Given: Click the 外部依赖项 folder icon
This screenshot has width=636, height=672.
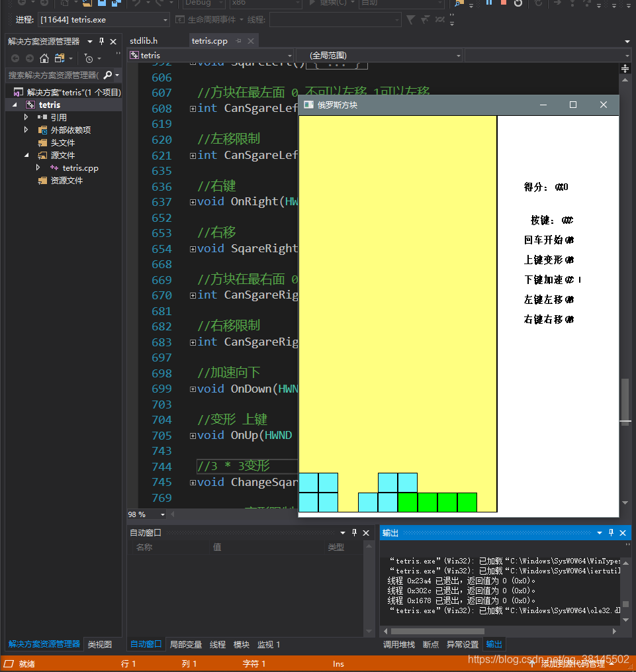Looking at the screenshot, I should [42, 130].
